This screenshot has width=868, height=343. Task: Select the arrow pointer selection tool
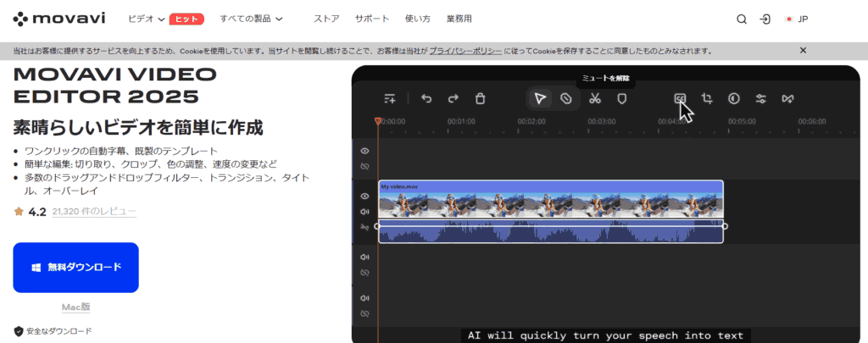click(540, 98)
